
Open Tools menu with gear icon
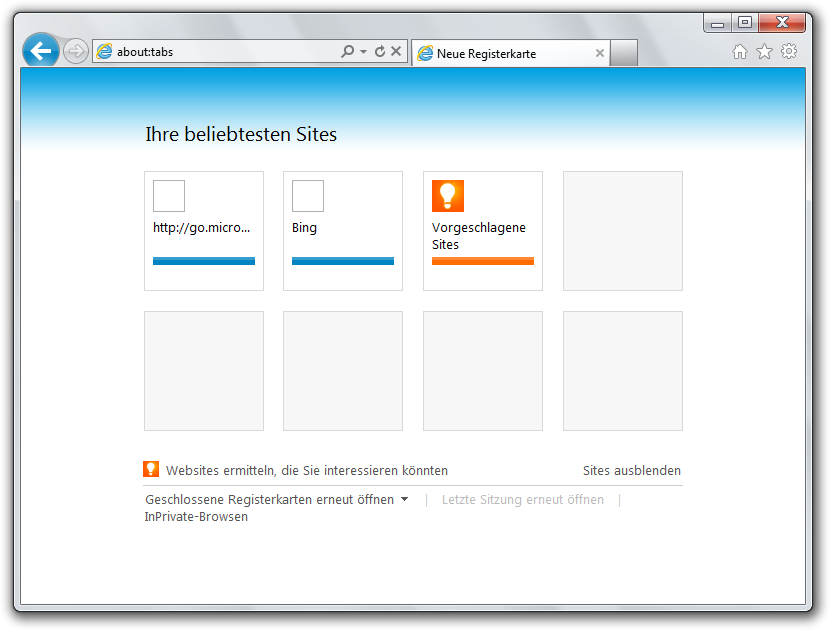coord(789,51)
